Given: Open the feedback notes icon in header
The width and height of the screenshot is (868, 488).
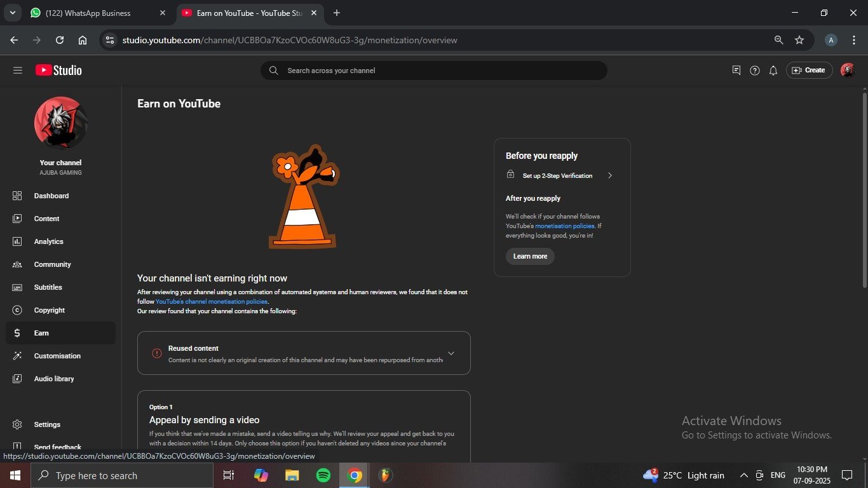Looking at the screenshot, I should pos(736,71).
